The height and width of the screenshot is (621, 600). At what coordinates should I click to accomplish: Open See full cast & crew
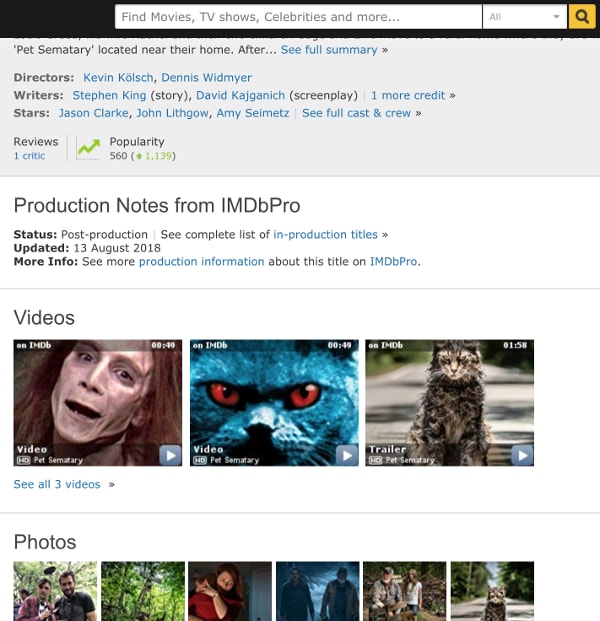(x=356, y=113)
